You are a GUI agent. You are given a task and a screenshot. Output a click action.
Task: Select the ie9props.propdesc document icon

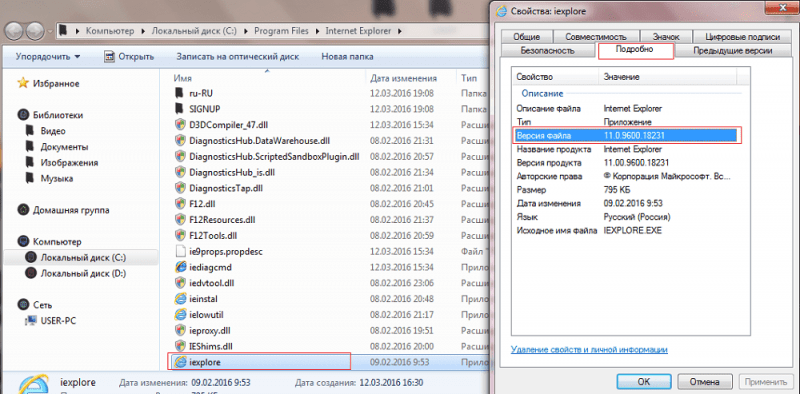click(x=180, y=251)
